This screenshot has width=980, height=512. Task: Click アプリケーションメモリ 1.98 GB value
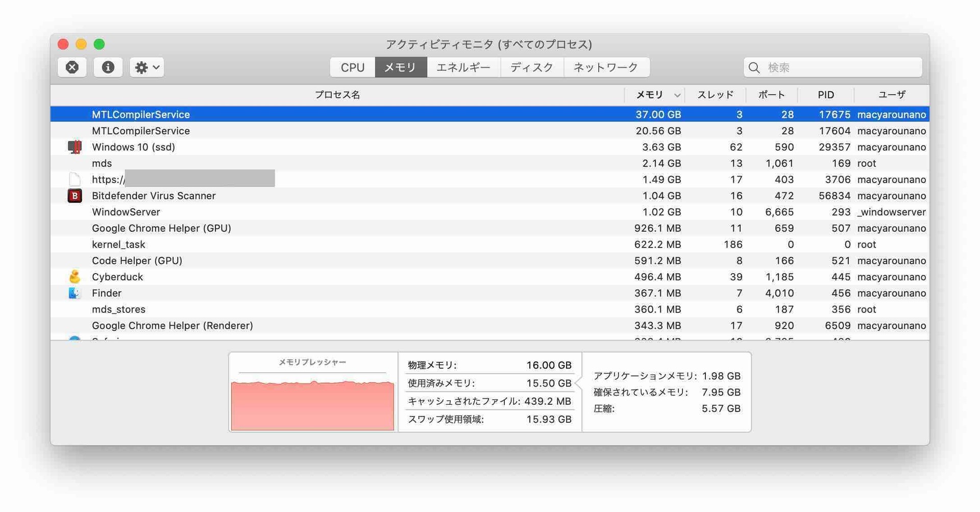pyautogui.click(x=721, y=376)
